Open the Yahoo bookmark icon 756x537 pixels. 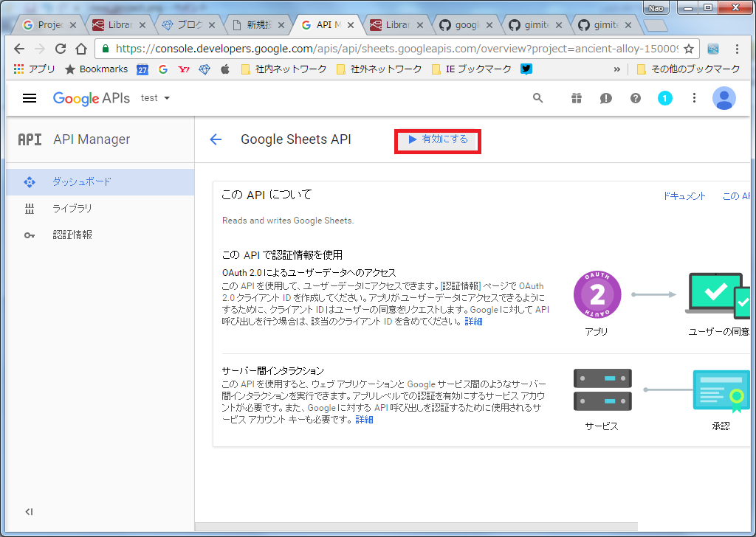click(x=184, y=69)
